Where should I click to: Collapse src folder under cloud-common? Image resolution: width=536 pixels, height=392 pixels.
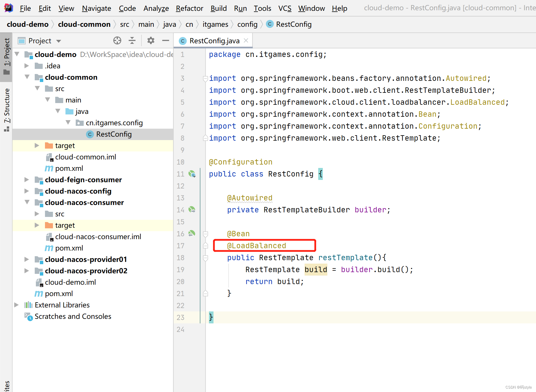[37, 88]
